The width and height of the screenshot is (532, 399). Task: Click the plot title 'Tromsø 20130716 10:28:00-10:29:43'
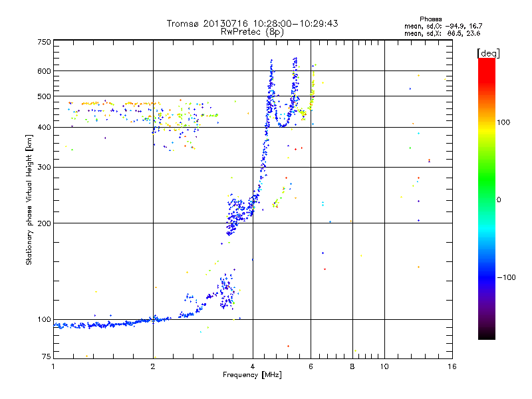click(x=252, y=23)
